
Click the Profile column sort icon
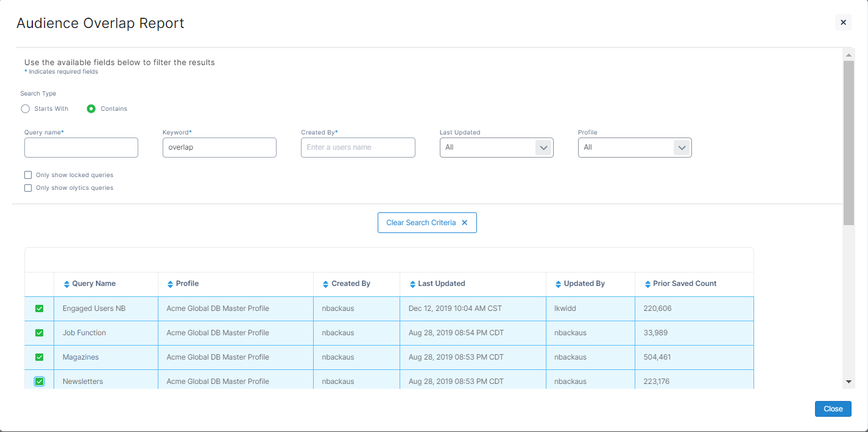click(171, 284)
